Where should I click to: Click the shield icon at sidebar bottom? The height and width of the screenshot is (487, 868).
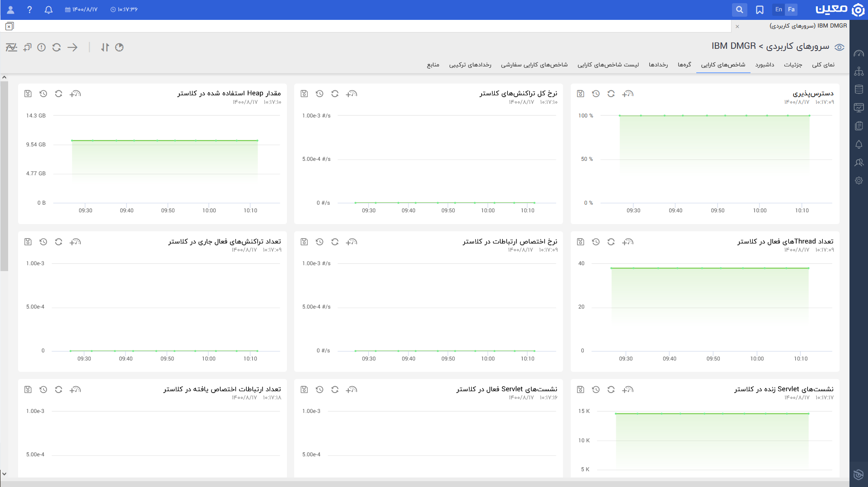(859, 474)
